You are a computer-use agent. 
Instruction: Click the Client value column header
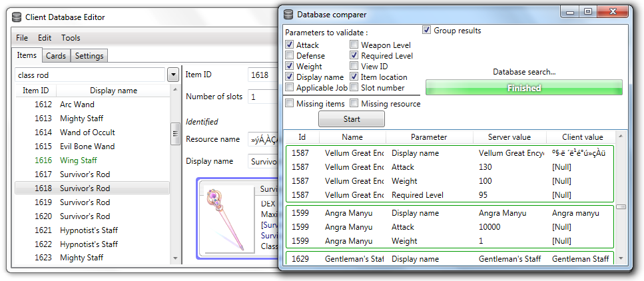pyautogui.click(x=582, y=137)
